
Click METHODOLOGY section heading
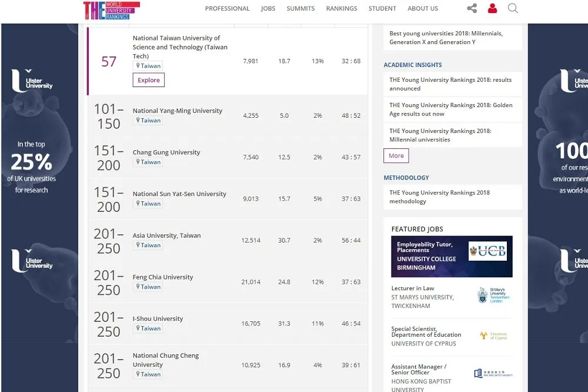point(406,178)
